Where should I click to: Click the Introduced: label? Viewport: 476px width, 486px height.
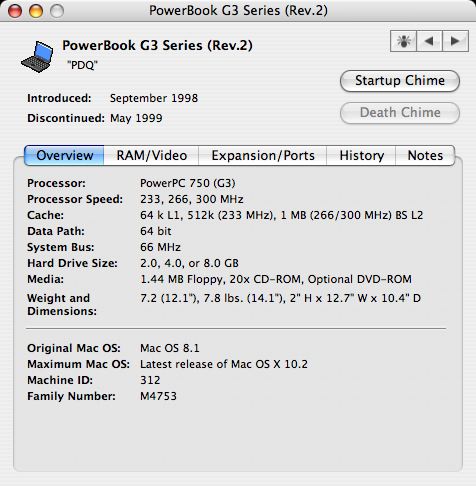pos(59,98)
